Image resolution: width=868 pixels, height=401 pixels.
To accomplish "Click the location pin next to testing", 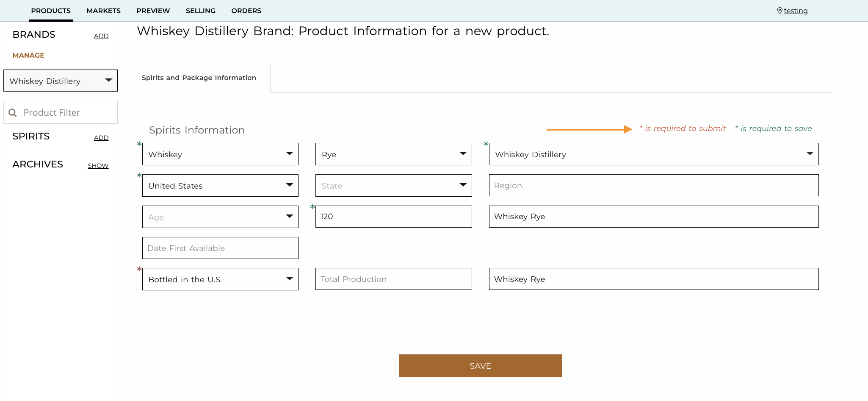I will click(x=780, y=10).
